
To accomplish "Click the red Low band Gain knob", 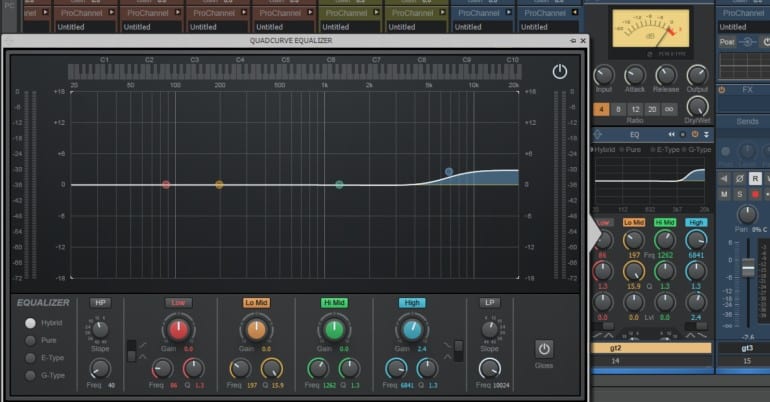I will click(x=177, y=329).
